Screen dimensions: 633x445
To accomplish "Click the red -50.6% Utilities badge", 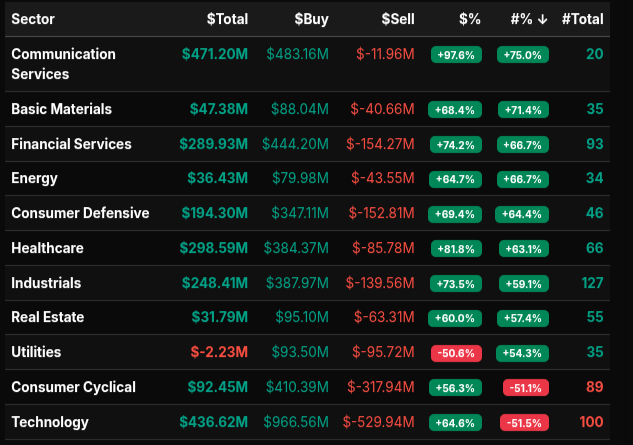I will (x=455, y=354).
